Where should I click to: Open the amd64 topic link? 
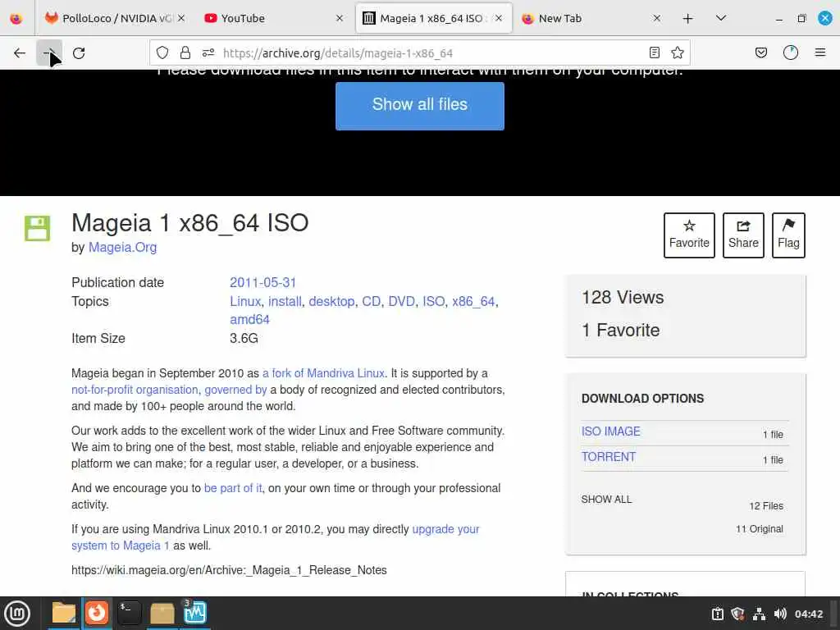(x=249, y=319)
